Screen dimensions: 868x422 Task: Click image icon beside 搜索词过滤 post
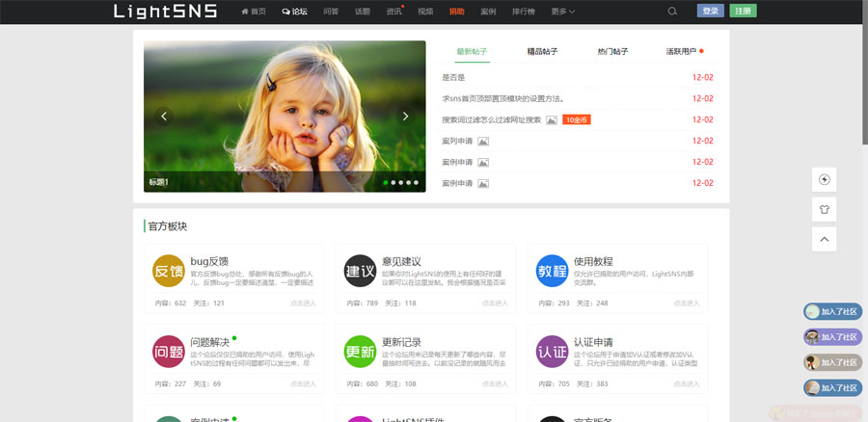click(552, 120)
